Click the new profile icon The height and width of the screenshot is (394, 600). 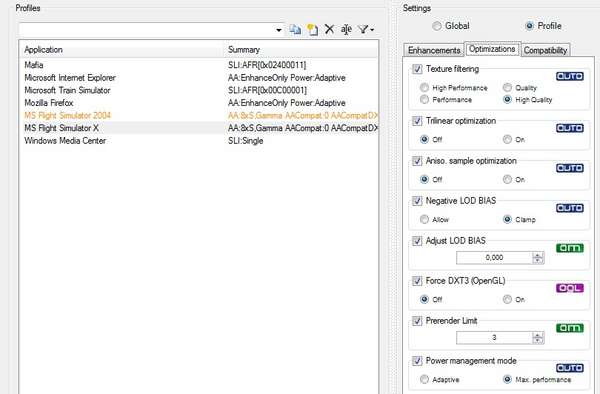click(x=313, y=29)
